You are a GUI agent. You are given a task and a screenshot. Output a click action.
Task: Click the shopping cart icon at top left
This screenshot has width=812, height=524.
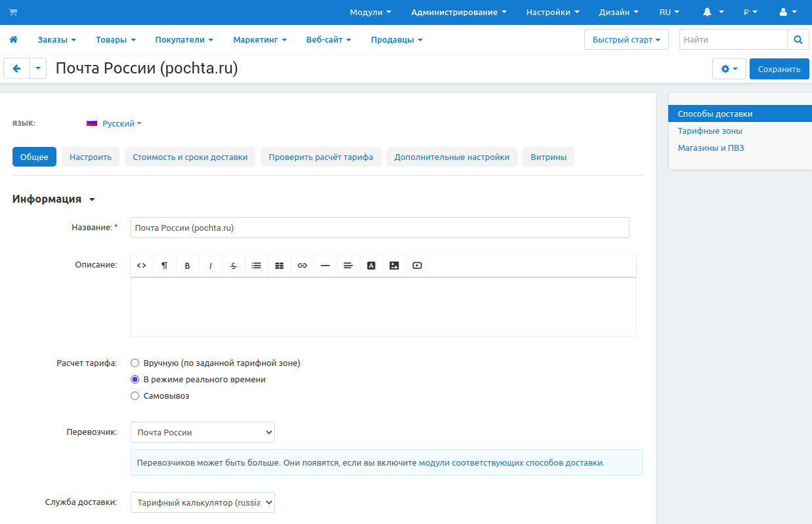click(x=13, y=12)
